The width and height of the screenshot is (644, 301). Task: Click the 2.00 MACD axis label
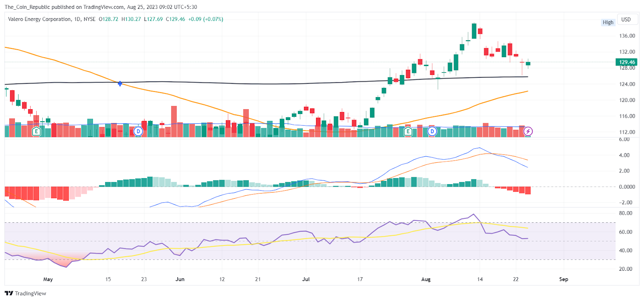point(624,171)
